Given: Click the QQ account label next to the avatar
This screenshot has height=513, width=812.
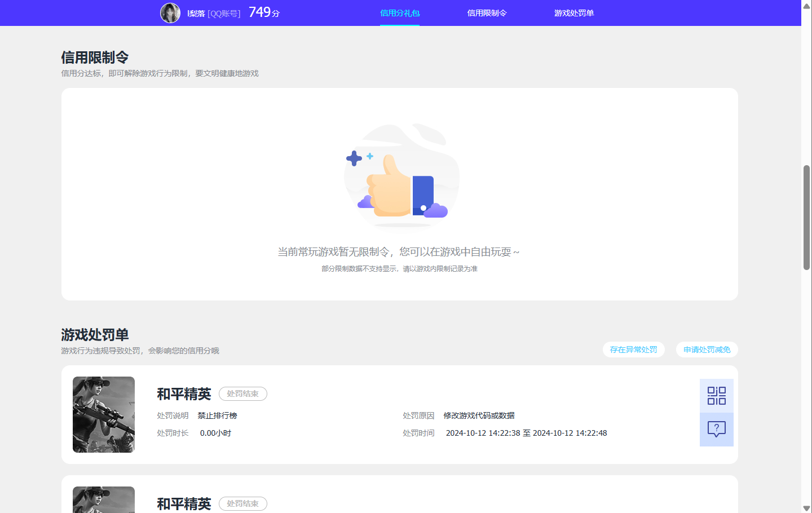Looking at the screenshot, I should 223,12.
